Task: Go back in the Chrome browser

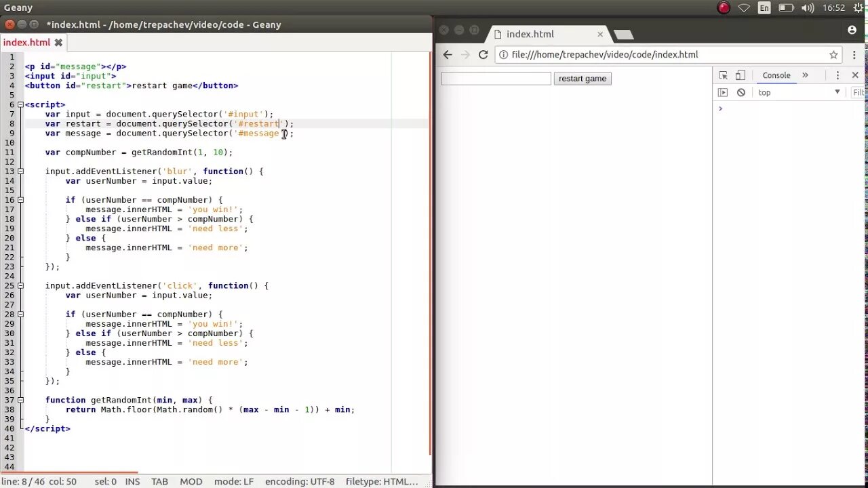Action: tap(448, 55)
